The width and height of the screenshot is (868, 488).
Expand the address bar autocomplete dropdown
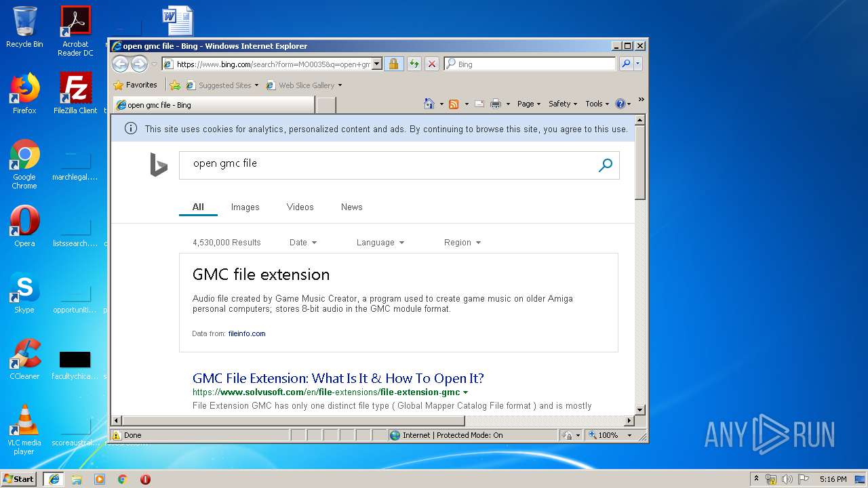coord(377,64)
